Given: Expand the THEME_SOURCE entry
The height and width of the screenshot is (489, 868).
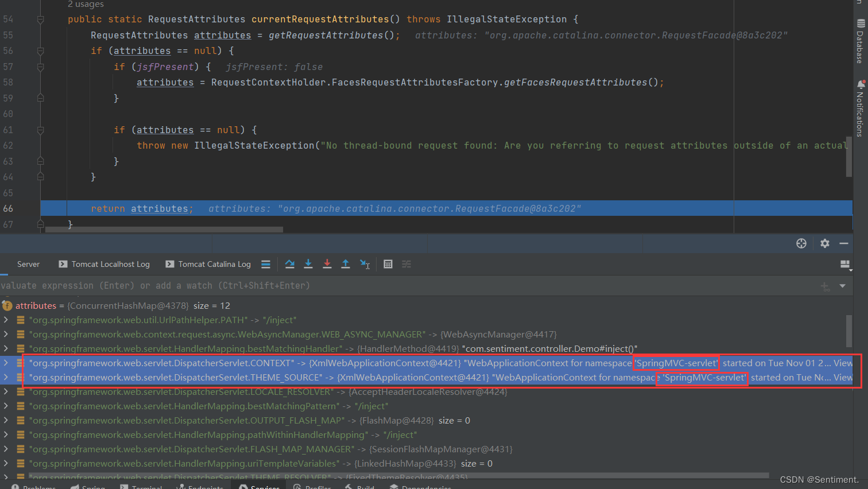Looking at the screenshot, I should [x=6, y=378].
